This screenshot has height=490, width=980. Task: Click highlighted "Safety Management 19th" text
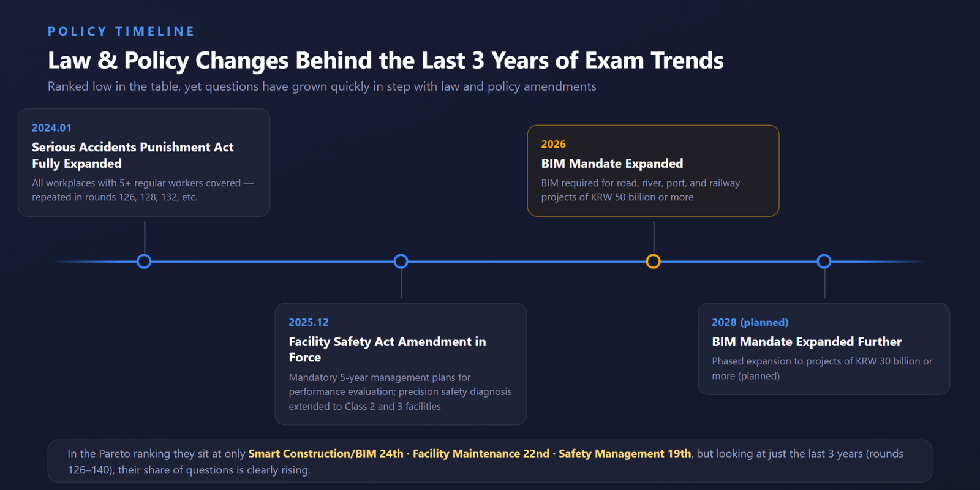coord(625,454)
